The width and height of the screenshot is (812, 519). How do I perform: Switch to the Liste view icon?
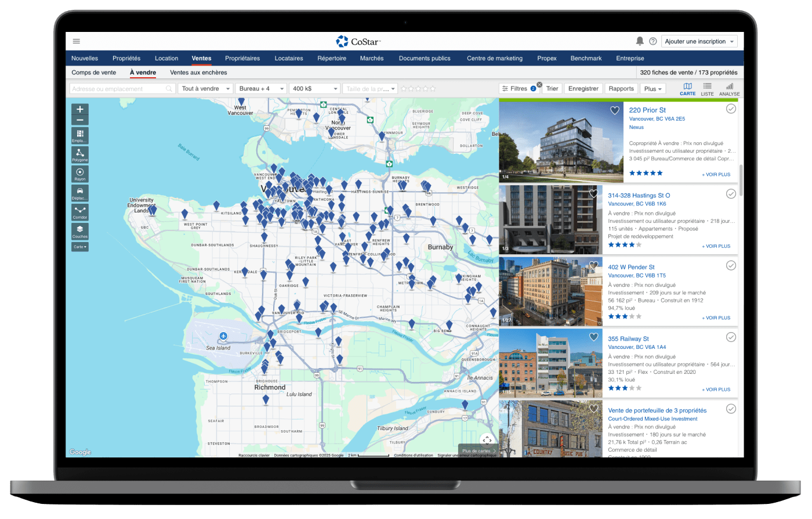click(x=707, y=89)
